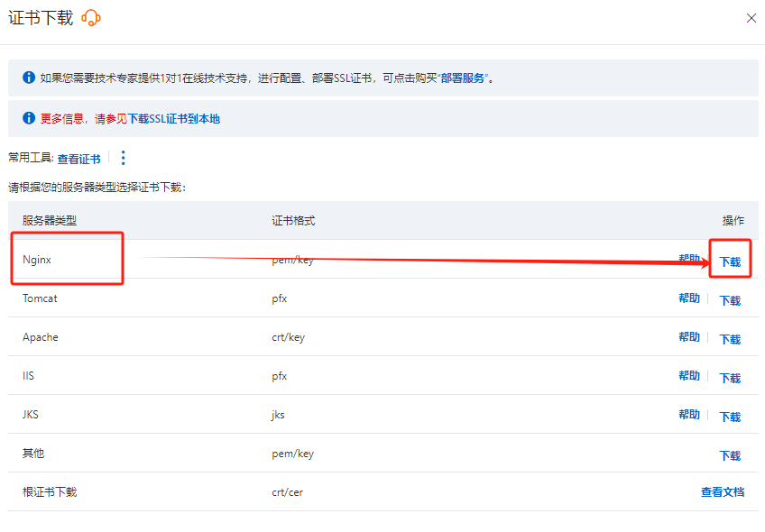Click the info icon beside 更多信息
Image resolution: width=765 pixels, height=532 pixels.
29,118
